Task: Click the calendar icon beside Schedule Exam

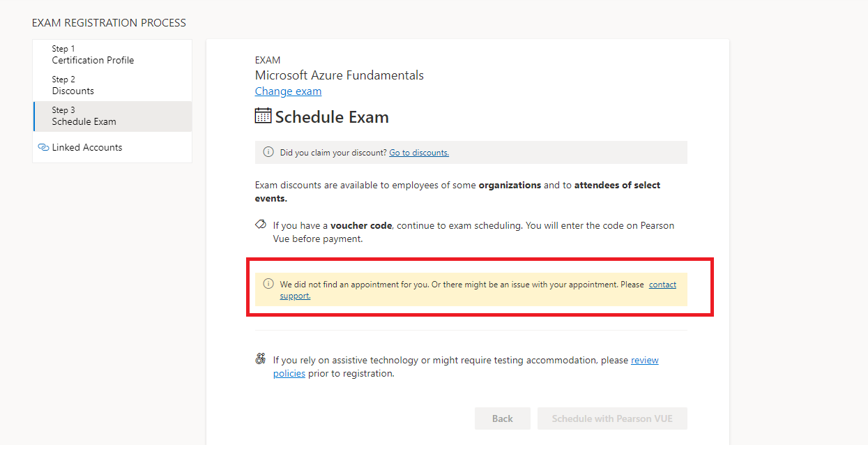Action: pyautogui.click(x=262, y=115)
